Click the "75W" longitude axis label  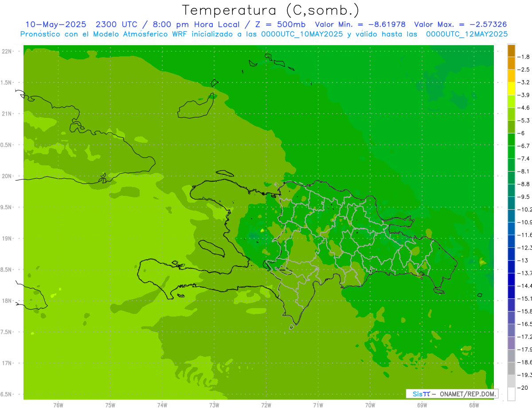(110, 405)
